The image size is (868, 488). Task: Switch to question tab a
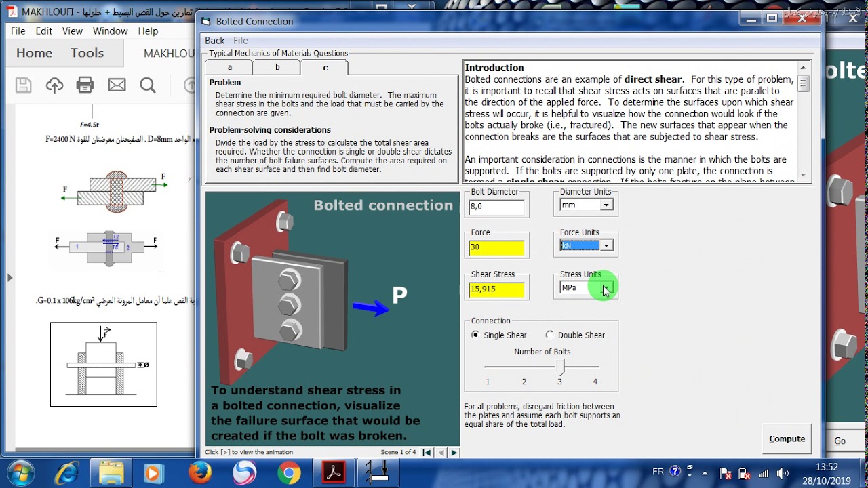tap(229, 67)
